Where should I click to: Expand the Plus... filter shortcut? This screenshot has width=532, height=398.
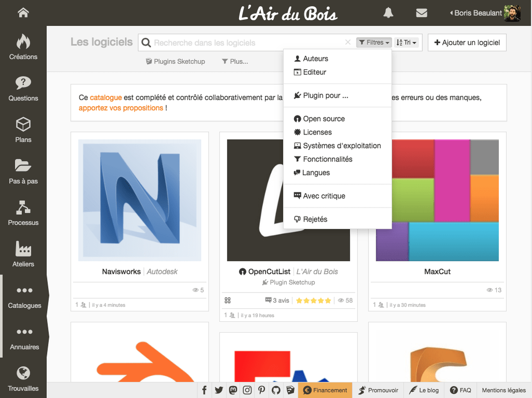coord(235,61)
